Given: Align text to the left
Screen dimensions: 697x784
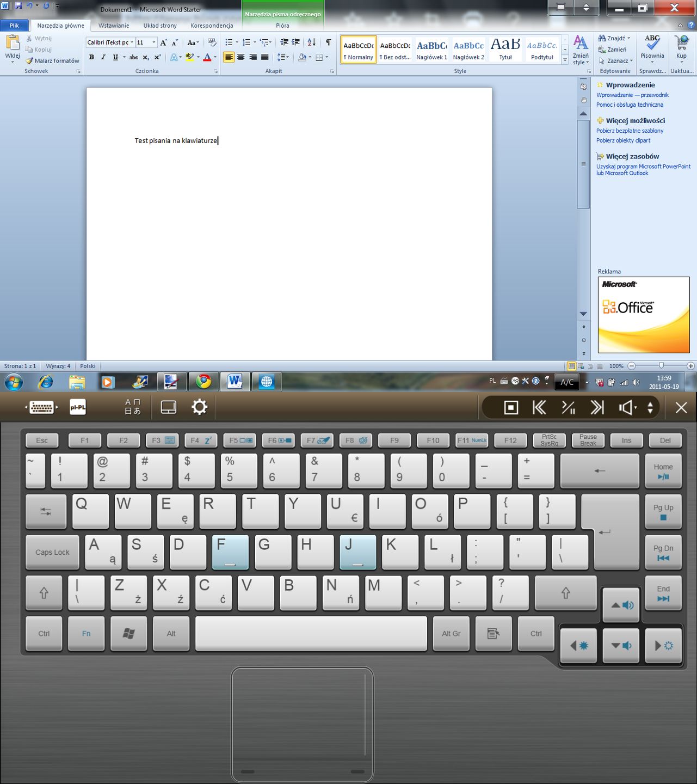Looking at the screenshot, I should (x=229, y=57).
